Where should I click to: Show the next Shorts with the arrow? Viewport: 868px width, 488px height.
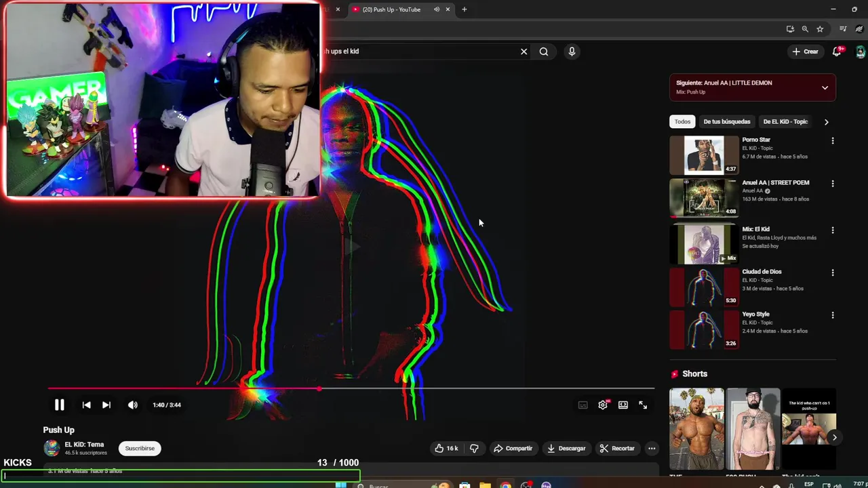834,437
